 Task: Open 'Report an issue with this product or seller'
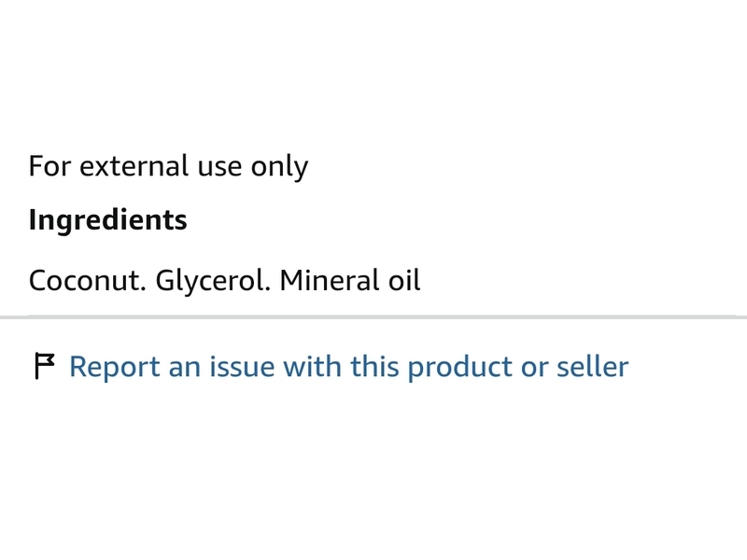point(348,367)
